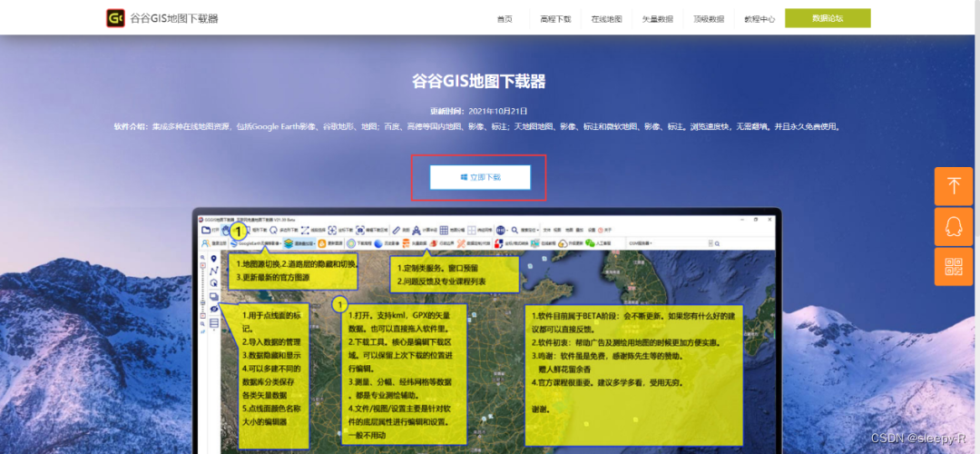The image size is (980, 454).
Task: Select the line-selection tool with diagonal nodes
Action: (x=305, y=230)
